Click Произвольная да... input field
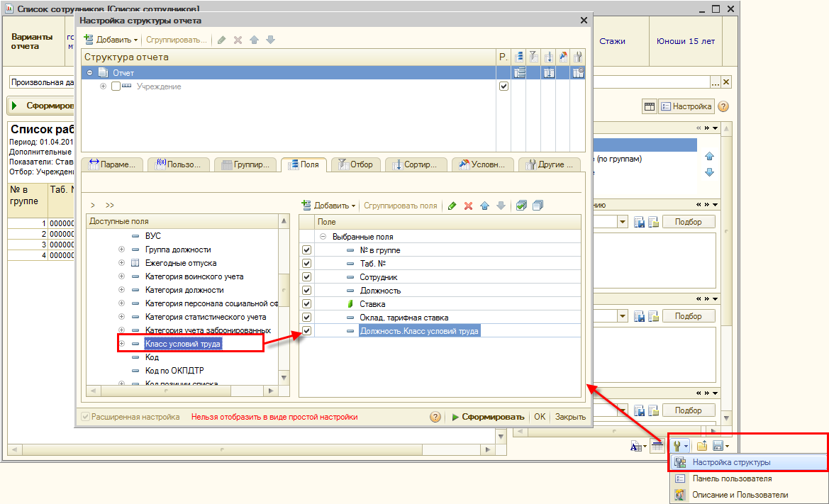 (x=43, y=82)
